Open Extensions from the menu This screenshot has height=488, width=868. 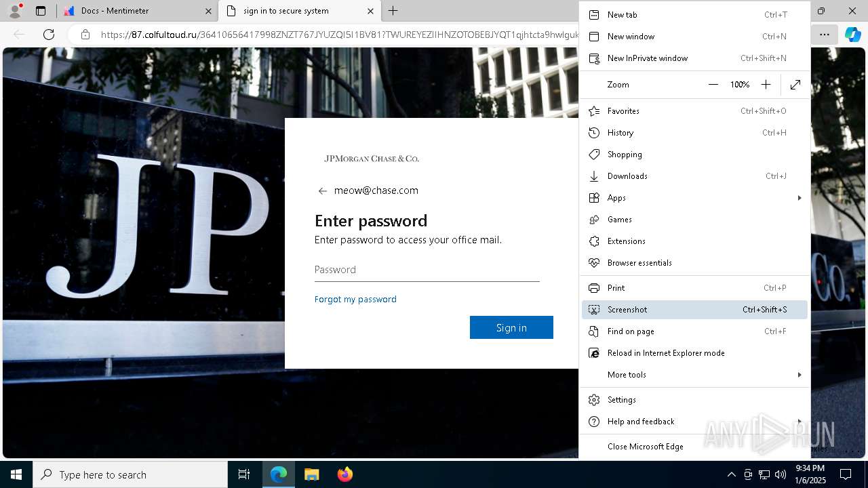[694, 241]
